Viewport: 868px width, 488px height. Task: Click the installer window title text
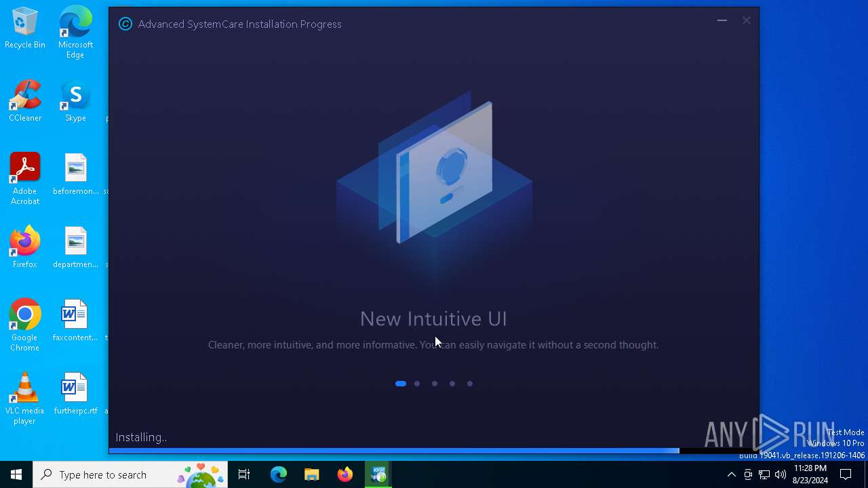click(239, 24)
